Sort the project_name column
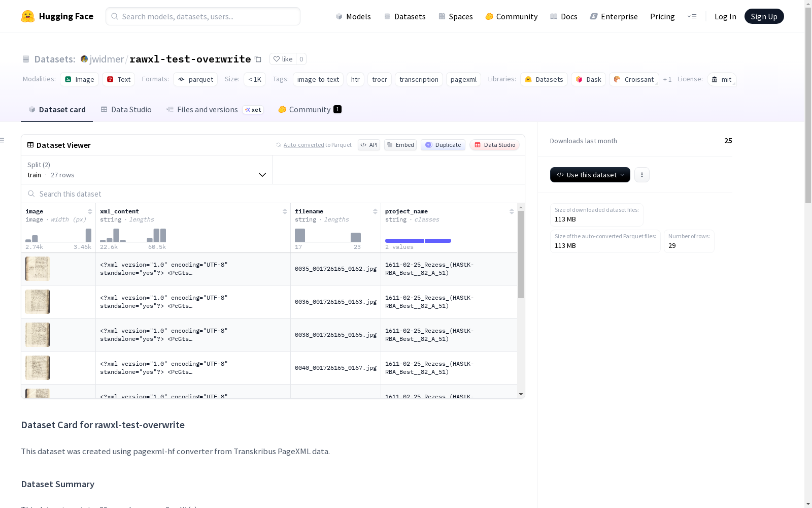The width and height of the screenshot is (812, 508). tap(512, 211)
